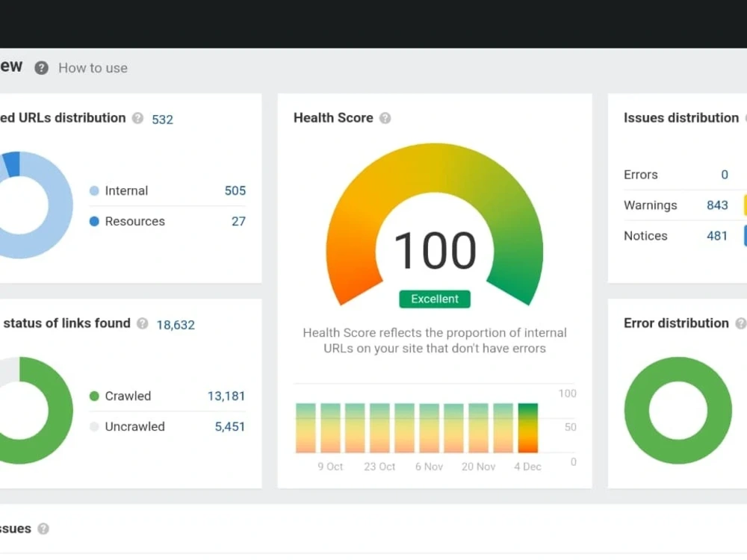Click the Uncrawled count 5,451
Viewport: 747px width, 560px height.
pos(229,426)
